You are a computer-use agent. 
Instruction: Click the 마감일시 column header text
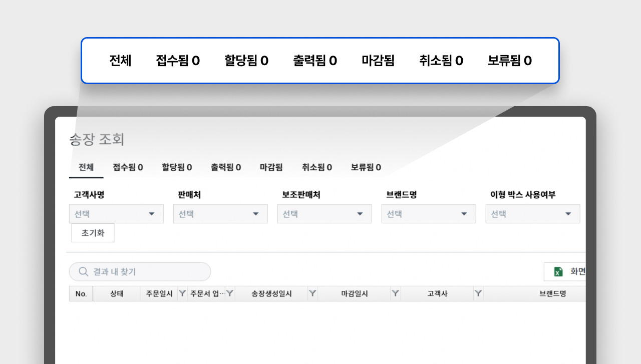(355, 294)
